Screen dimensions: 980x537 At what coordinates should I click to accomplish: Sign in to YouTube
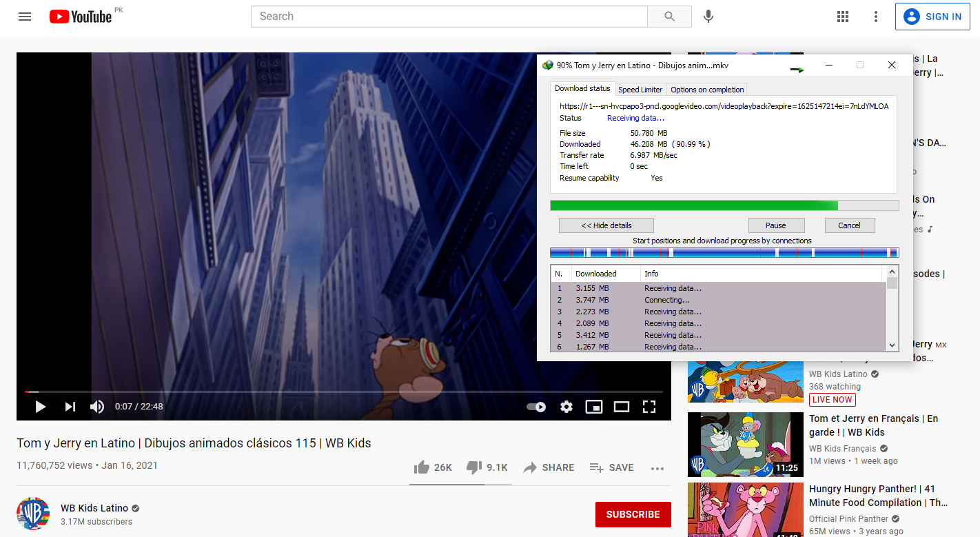click(x=932, y=17)
